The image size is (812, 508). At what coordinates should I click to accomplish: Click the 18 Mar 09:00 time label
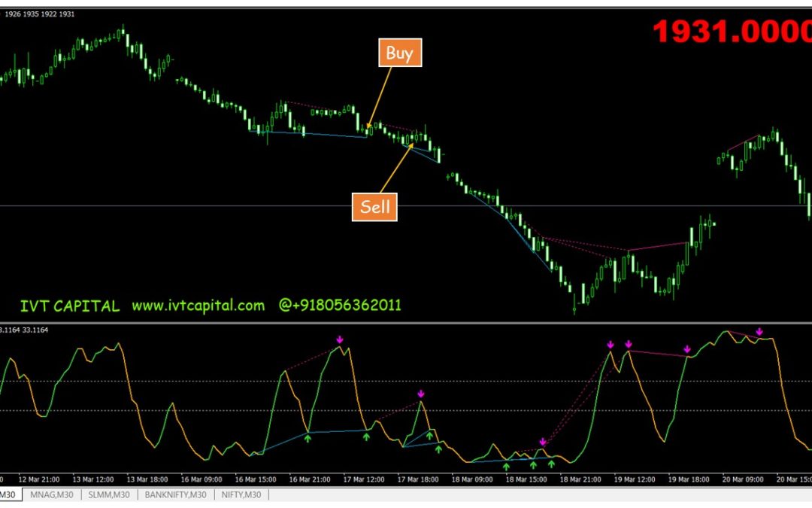pos(471,479)
